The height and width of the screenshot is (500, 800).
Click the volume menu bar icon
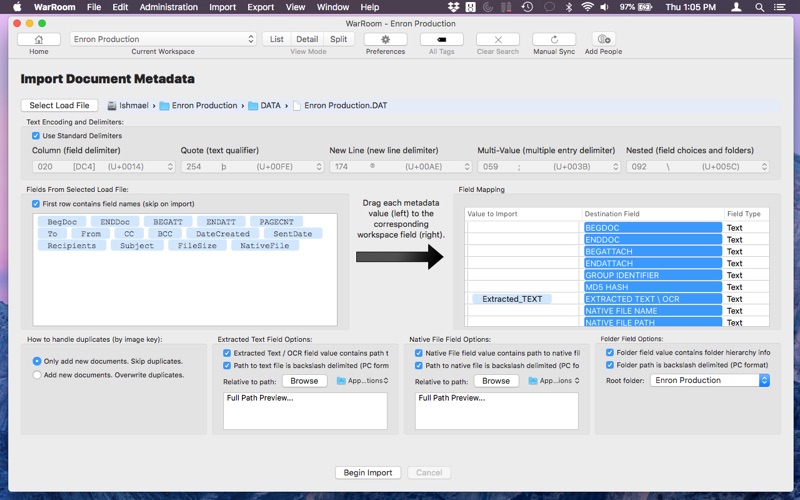click(x=604, y=7)
